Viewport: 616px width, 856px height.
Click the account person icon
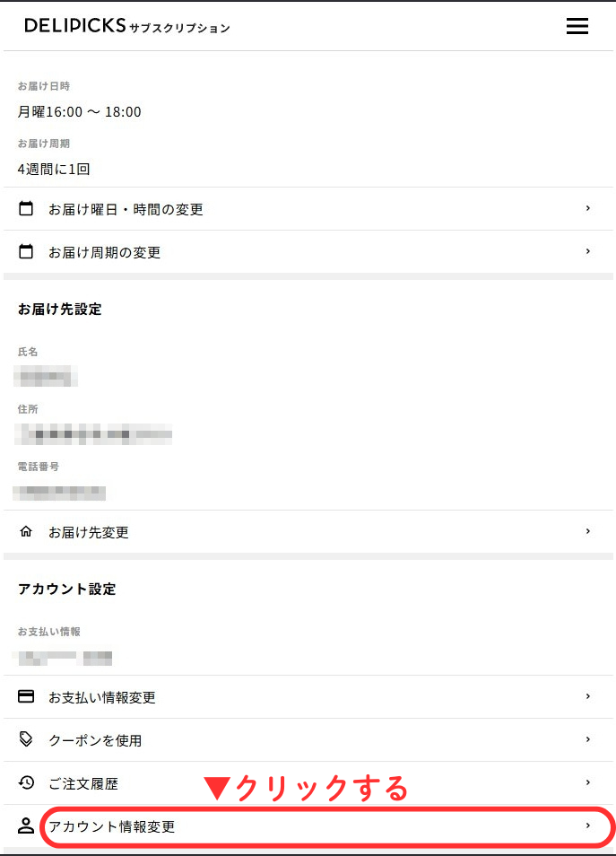(x=26, y=826)
